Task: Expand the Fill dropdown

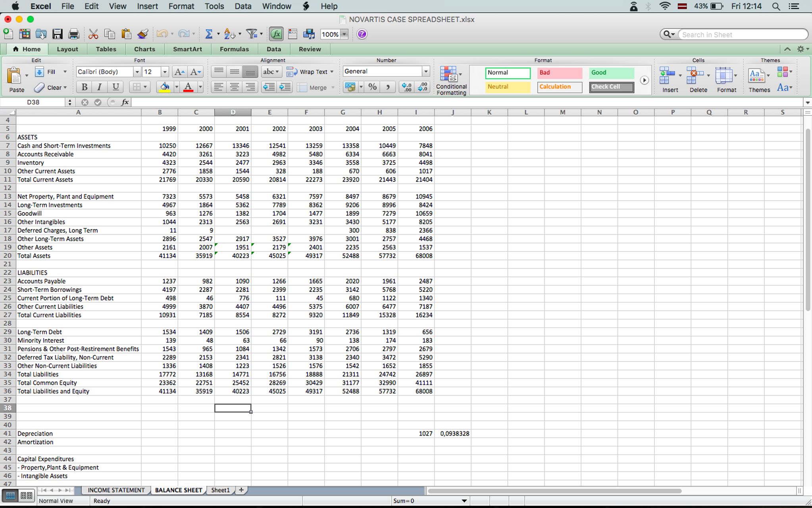Action: (x=65, y=72)
